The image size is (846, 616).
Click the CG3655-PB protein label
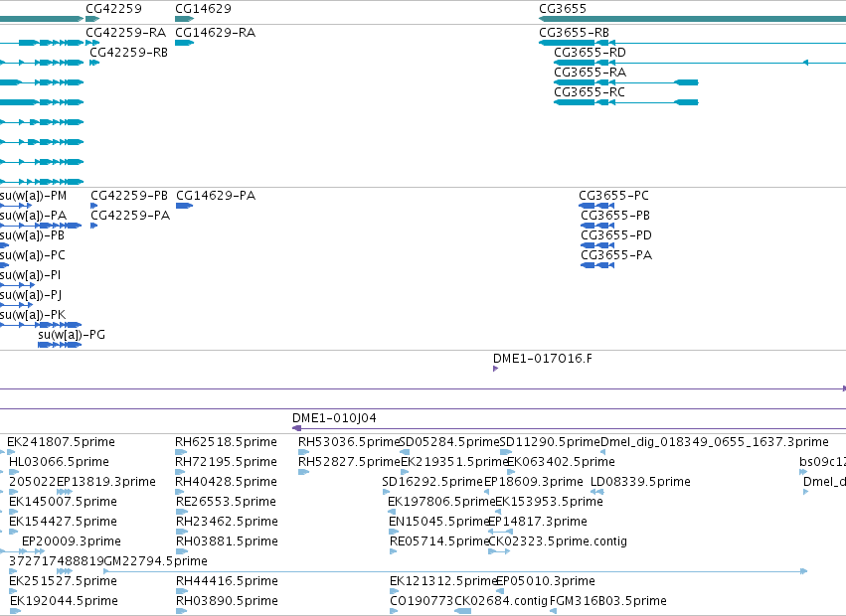click(615, 216)
